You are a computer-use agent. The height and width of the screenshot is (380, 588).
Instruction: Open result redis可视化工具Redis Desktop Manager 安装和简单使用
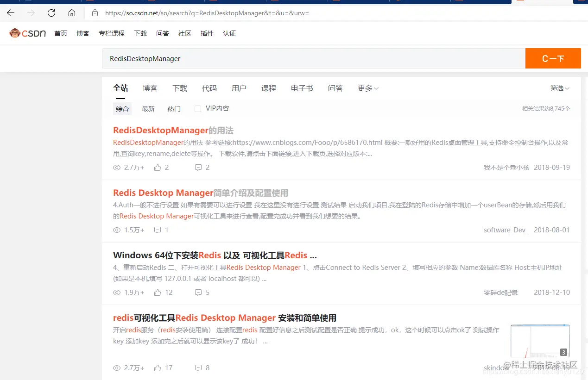pos(225,318)
